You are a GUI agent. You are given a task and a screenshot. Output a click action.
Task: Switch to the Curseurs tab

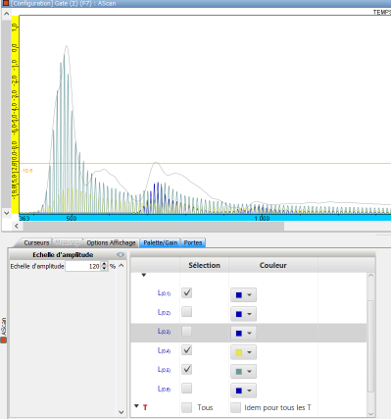pyautogui.click(x=36, y=243)
